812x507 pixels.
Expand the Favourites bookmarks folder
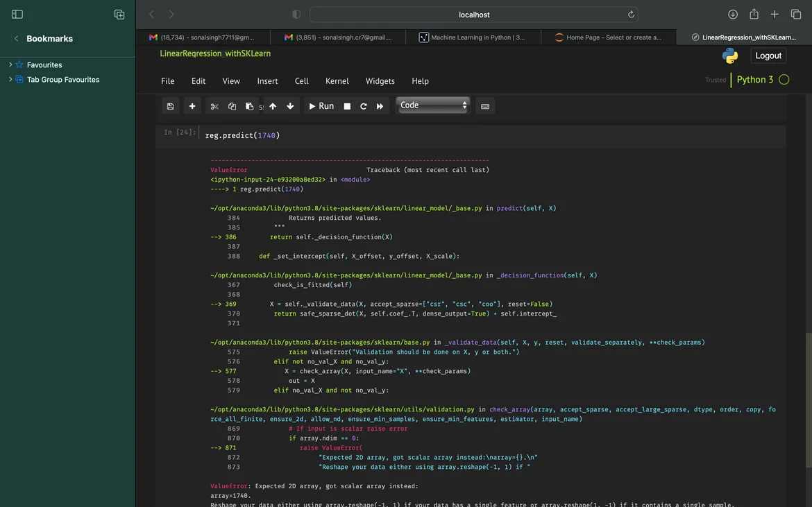tap(10, 65)
